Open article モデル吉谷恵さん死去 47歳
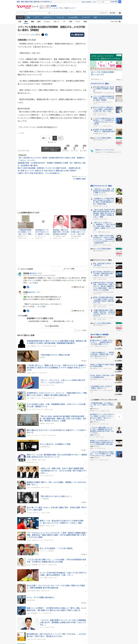 pyautogui.click(x=56, y=405)
